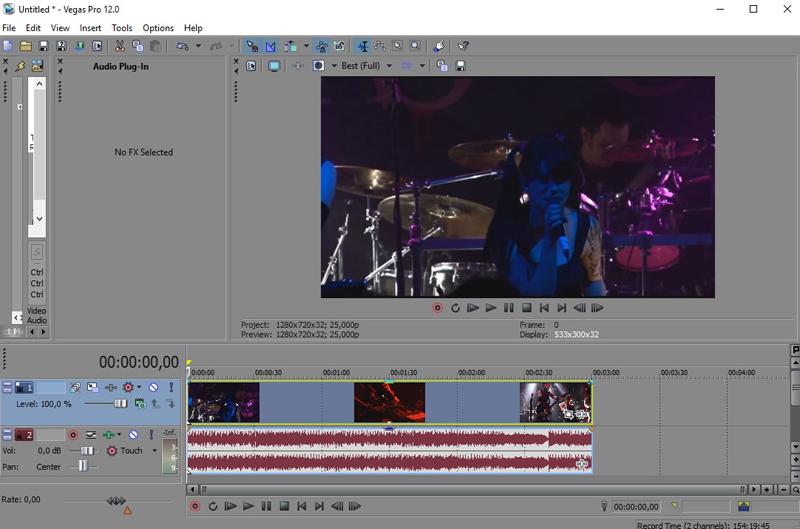
Task: Toggle the Enable Snapping toolbar button
Action: point(251,46)
